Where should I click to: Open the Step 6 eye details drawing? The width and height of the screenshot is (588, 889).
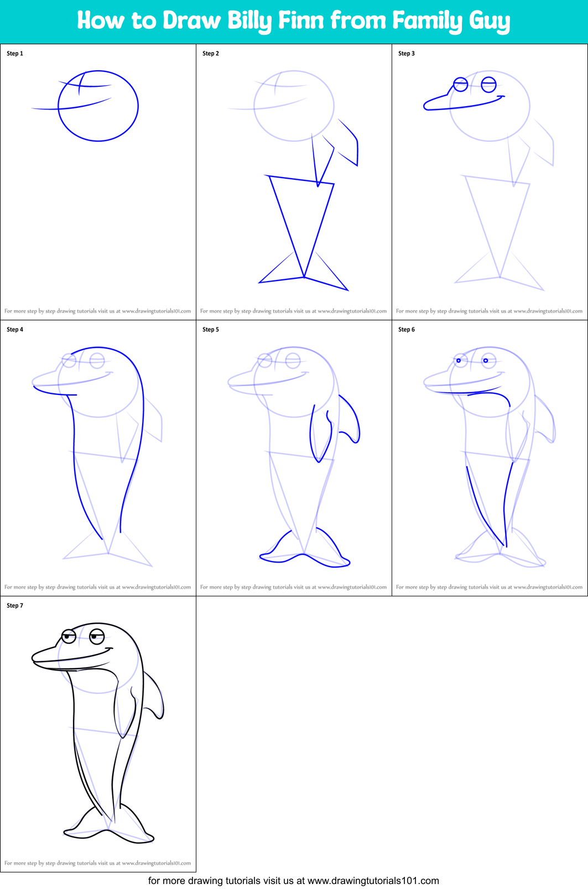(490, 458)
